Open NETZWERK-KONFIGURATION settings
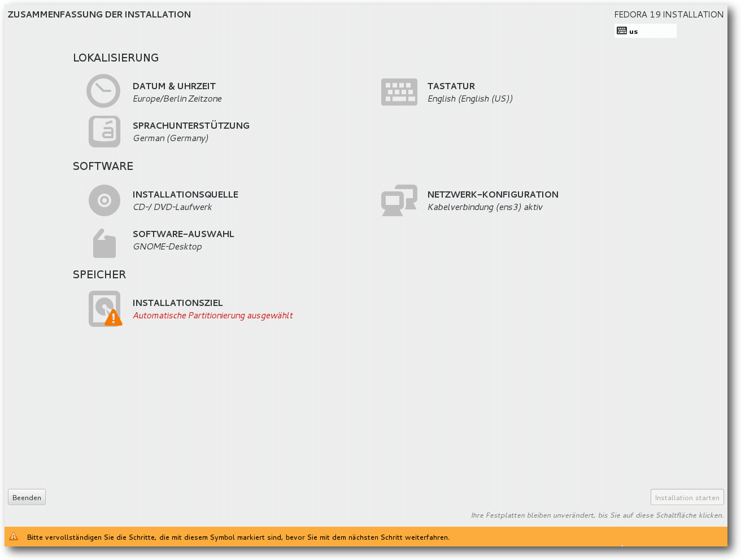741x560 pixels. 493,195
